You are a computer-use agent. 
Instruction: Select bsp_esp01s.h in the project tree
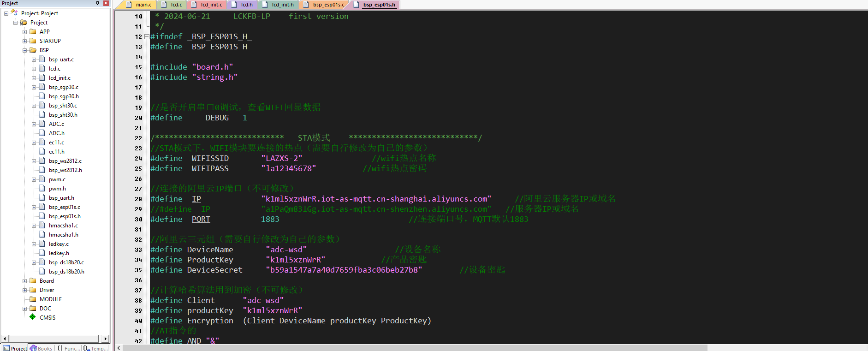(65, 216)
